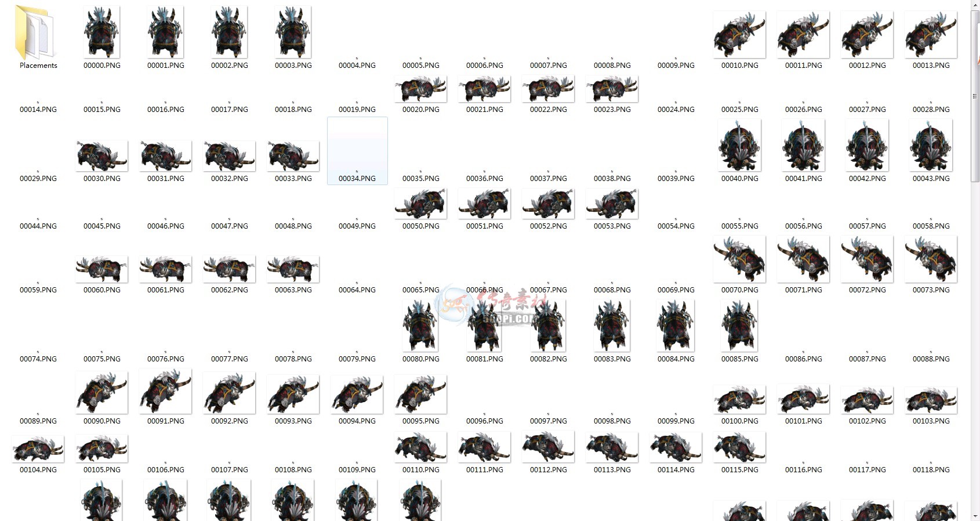Select the 00023.PNG thumbnail
The height and width of the screenshot is (521, 980).
[612, 89]
